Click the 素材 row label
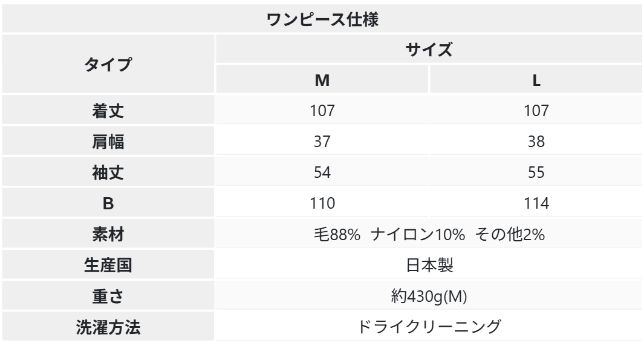Screen dimensions: 644x343 point(108,234)
